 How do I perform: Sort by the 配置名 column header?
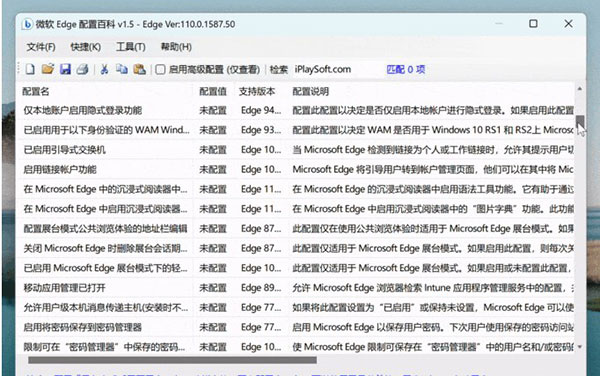36,91
